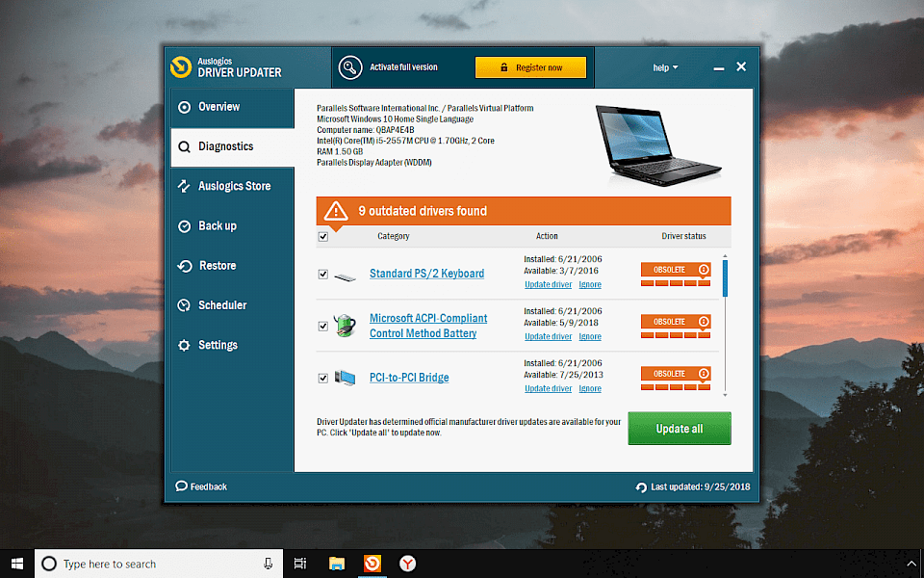Go to the Overview section
The height and width of the screenshot is (578, 924).
tap(232, 107)
